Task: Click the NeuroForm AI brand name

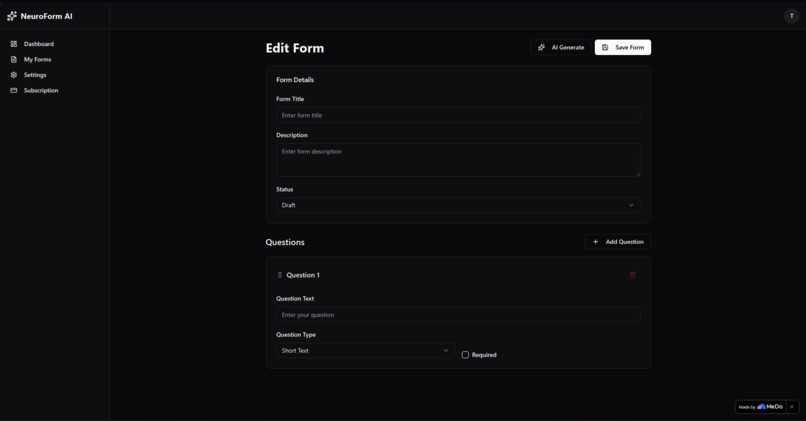Action: (46, 16)
